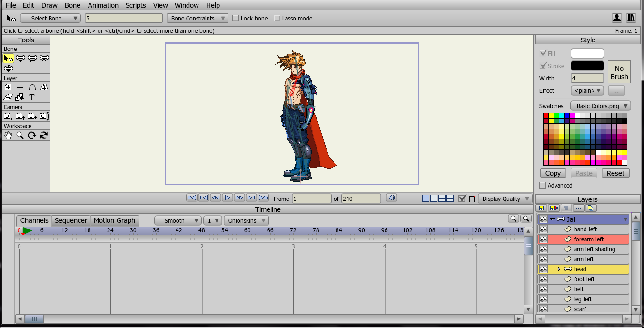Viewport: 644px width, 328px height.
Task: Select the Rotate Workspace tool
Action: (x=32, y=135)
